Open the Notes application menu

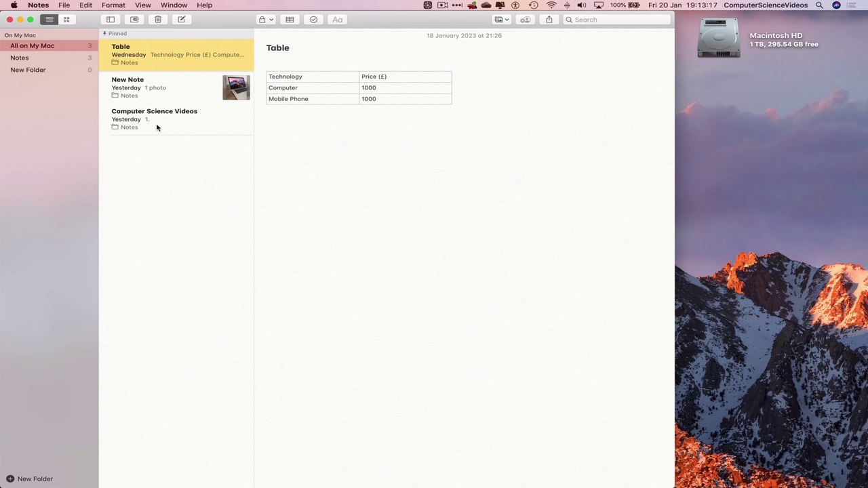point(38,5)
